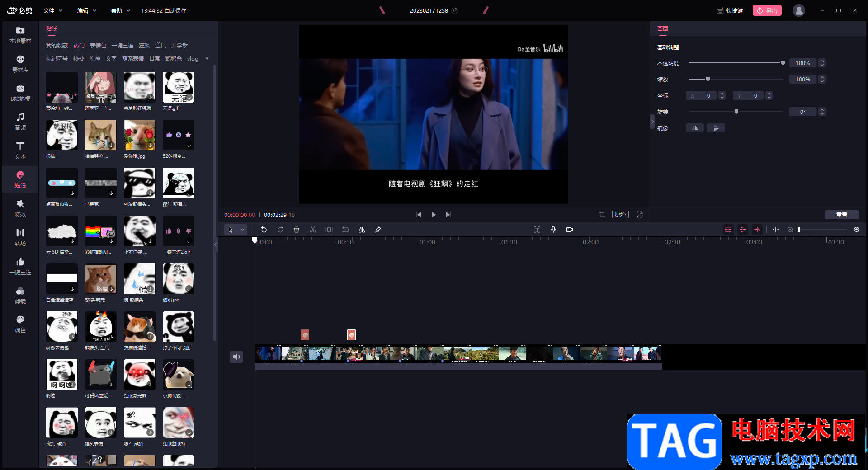
Task: Adjust the 缩放 scale slider handle
Action: [x=708, y=79]
